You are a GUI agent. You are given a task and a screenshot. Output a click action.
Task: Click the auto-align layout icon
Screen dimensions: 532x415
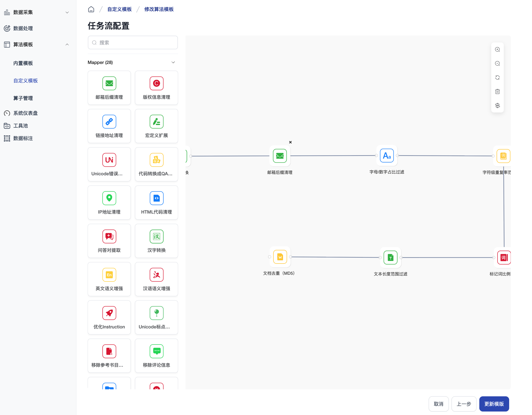pyautogui.click(x=497, y=106)
